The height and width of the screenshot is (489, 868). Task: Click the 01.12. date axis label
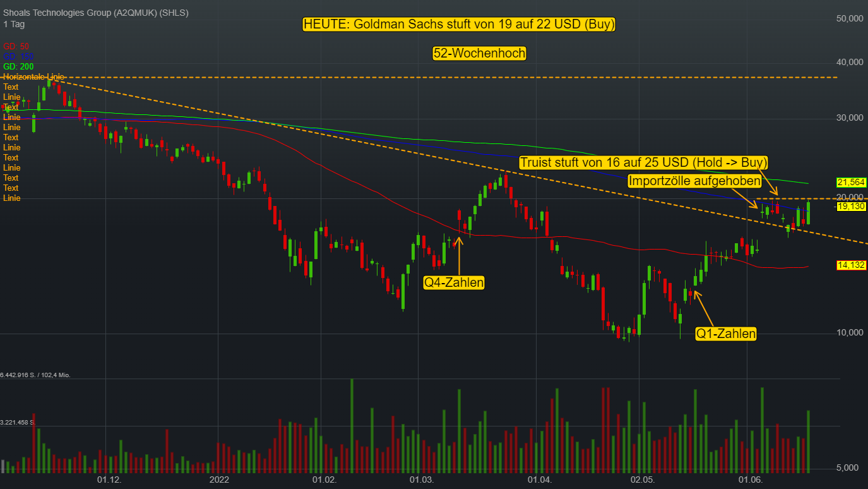click(109, 480)
